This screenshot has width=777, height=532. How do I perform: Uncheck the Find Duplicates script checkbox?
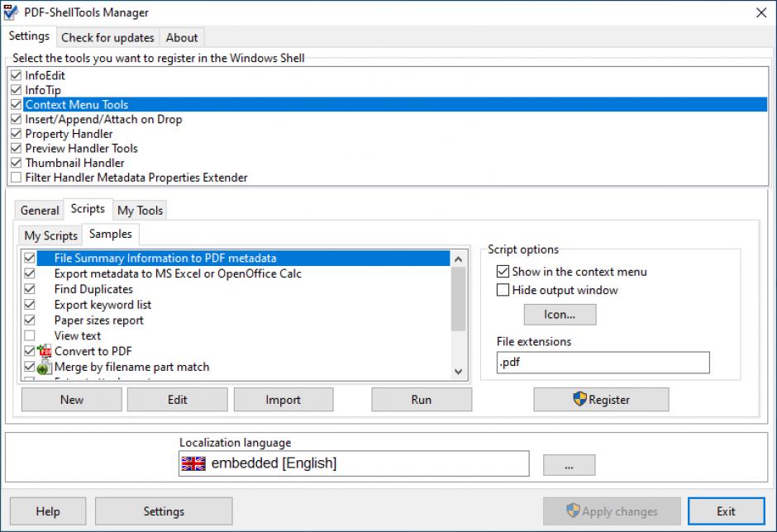pyautogui.click(x=30, y=289)
